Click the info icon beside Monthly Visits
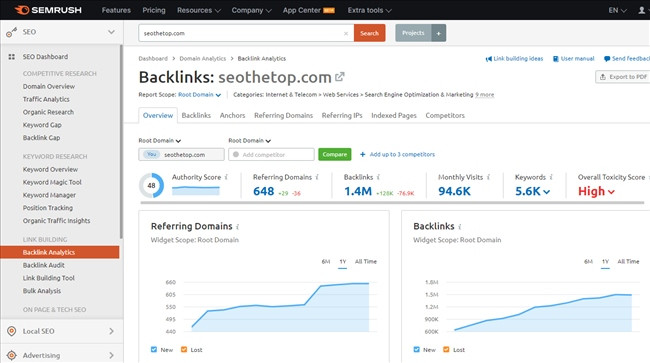This screenshot has height=363, width=650. (488, 177)
